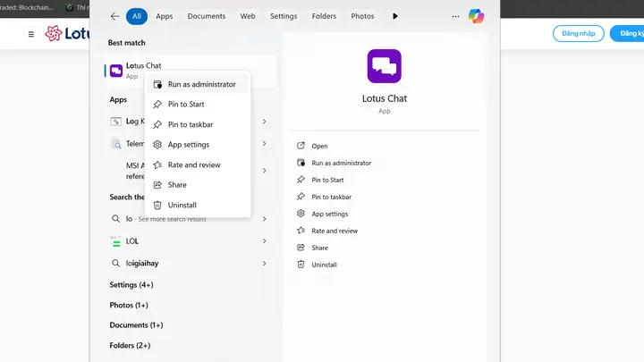Open Copilot icon in search header
The image size is (644, 362).
click(476, 16)
